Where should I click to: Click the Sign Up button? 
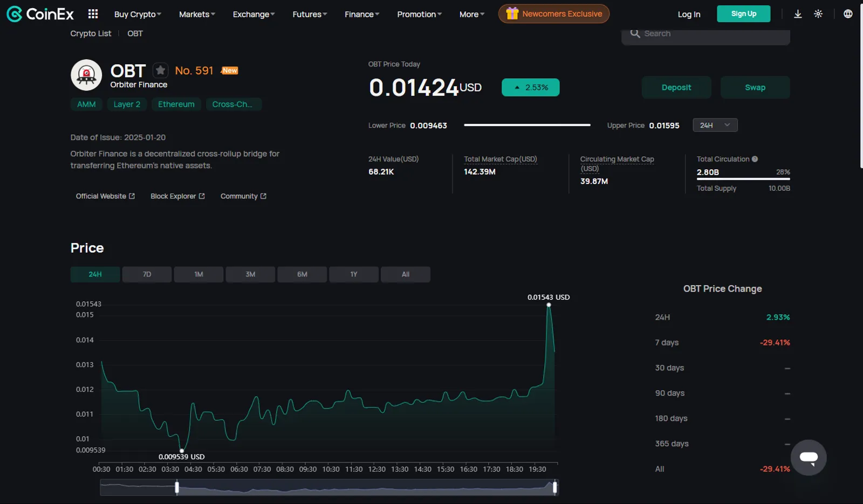[x=743, y=13]
